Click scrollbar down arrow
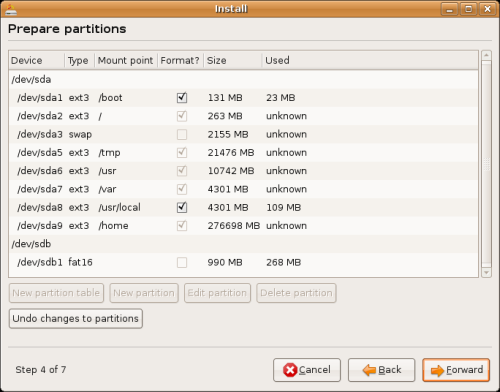The width and height of the screenshot is (500, 392). 487,273
